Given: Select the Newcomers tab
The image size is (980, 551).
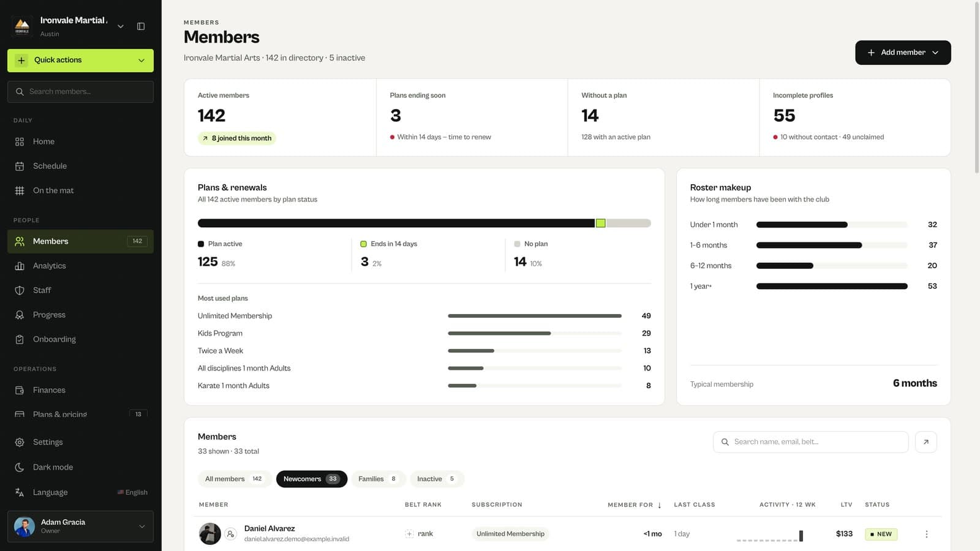Looking at the screenshot, I should click(x=312, y=479).
